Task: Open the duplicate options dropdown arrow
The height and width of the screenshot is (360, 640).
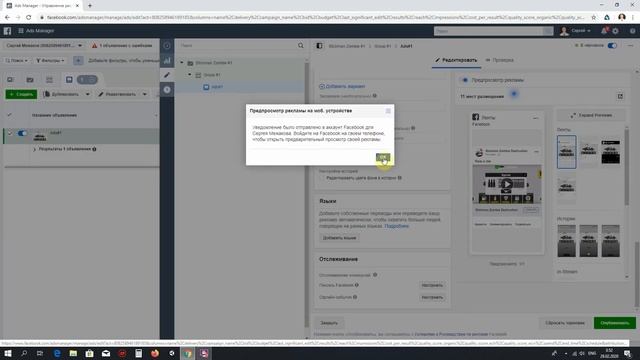Action: [87, 94]
